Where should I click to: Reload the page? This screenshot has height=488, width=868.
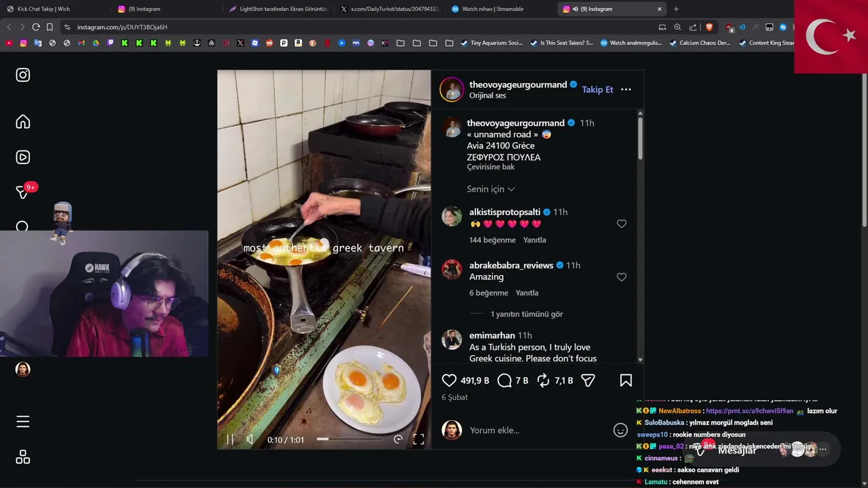(x=36, y=27)
